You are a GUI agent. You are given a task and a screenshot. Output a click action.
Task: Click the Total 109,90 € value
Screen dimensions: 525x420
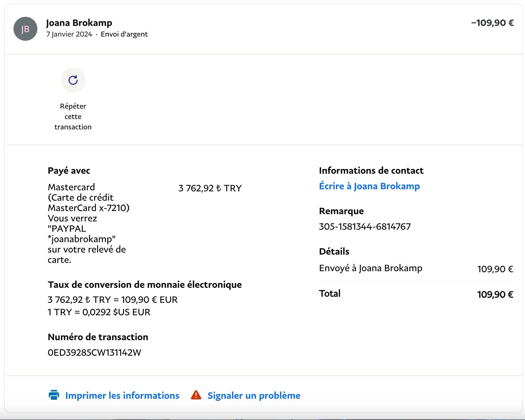[x=495, y=295]
